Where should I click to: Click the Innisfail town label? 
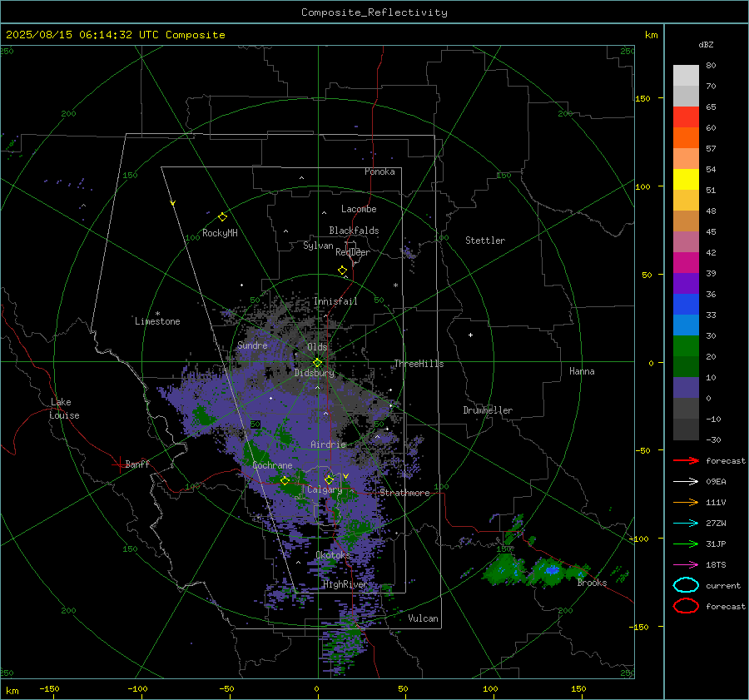[335, 301]
